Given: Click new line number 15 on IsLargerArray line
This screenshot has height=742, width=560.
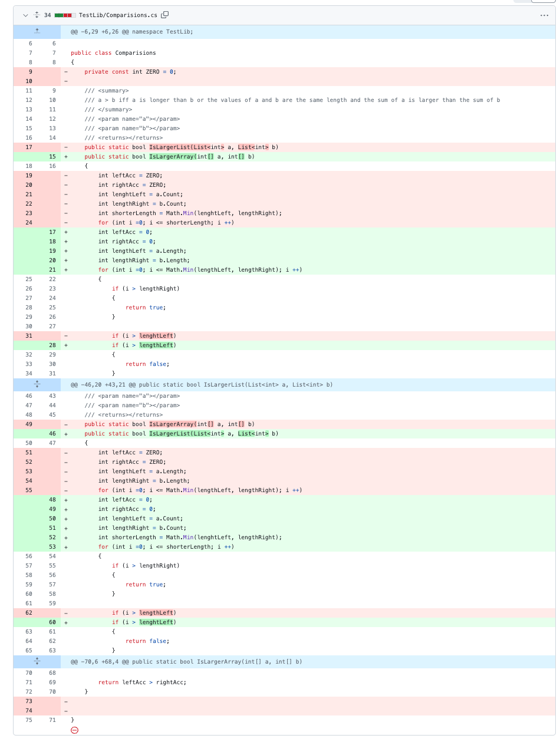Looking at the screenshot, I should [x=52, y=156].
